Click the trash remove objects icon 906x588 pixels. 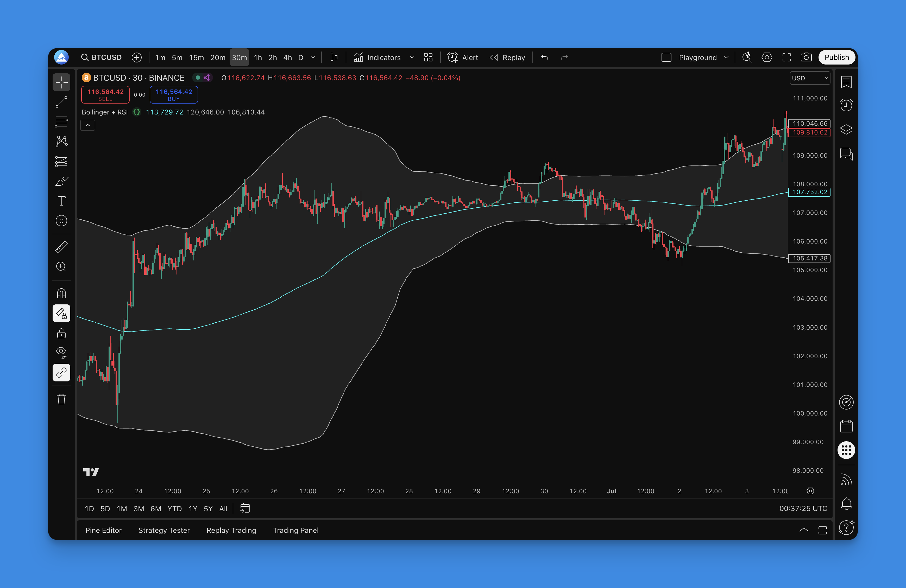point(61,399)
